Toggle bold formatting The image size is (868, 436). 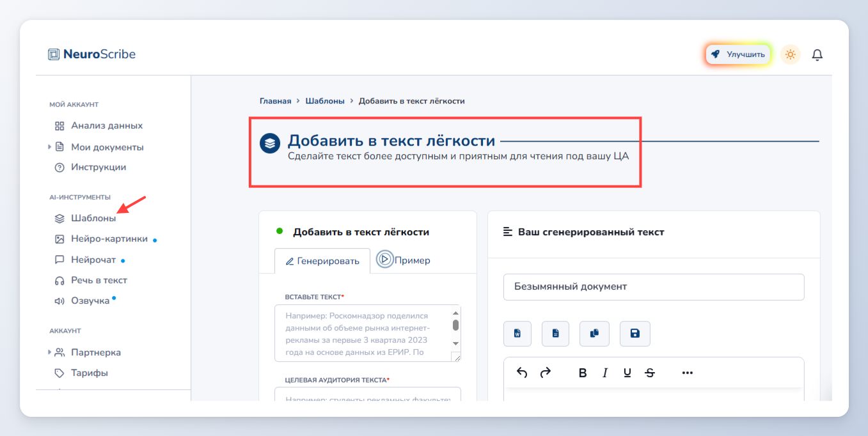pos(583,373)
